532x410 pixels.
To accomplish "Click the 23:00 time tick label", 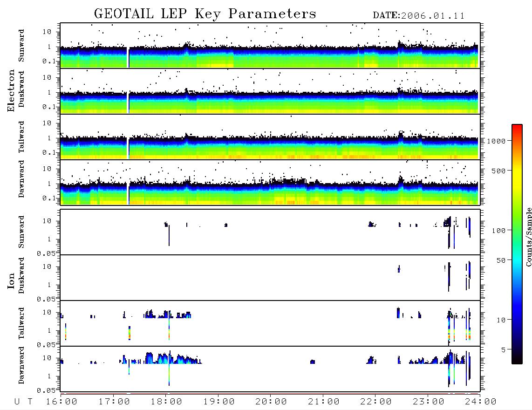I will (x=429, y=402).
